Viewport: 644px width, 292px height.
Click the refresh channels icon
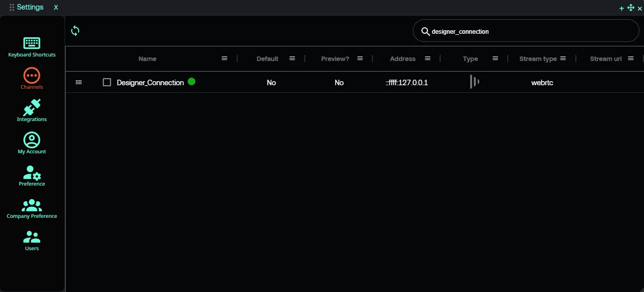point(75,31)
